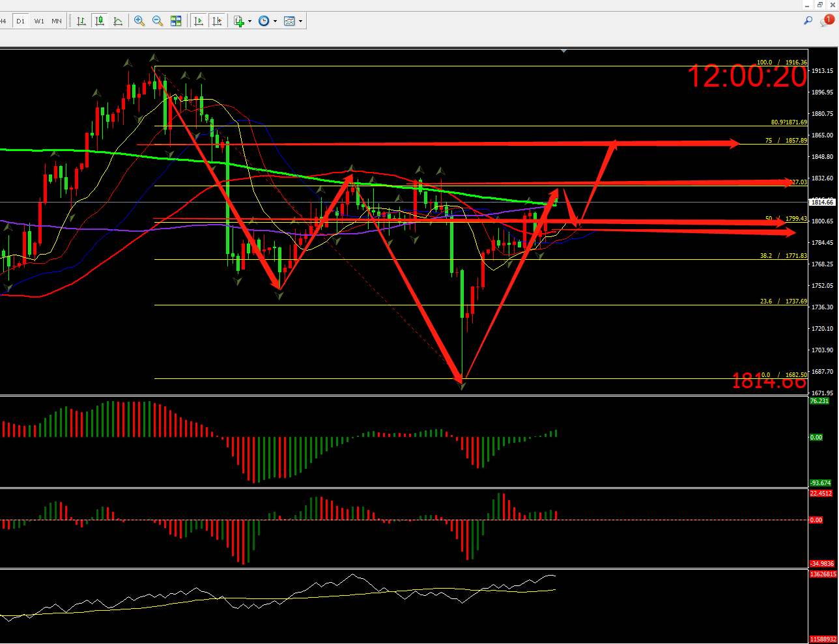This screenshot has width=839, height=644.
Task: Switch chart to bar chart mode
Action: pyautogui.click(x=81, y=21)
